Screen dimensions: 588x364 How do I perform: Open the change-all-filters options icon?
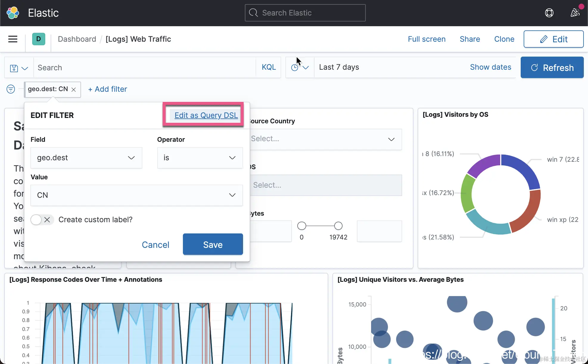point(11,89)
